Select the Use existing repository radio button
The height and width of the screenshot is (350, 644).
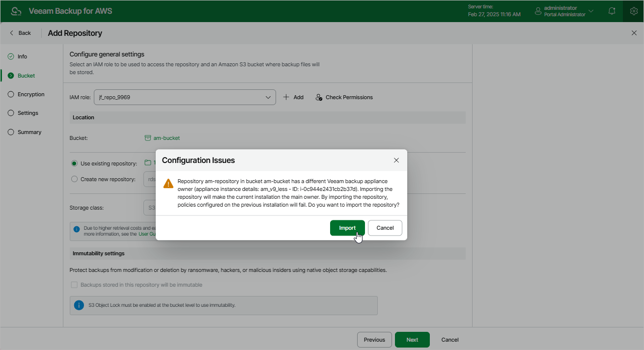tap(75, 163)
